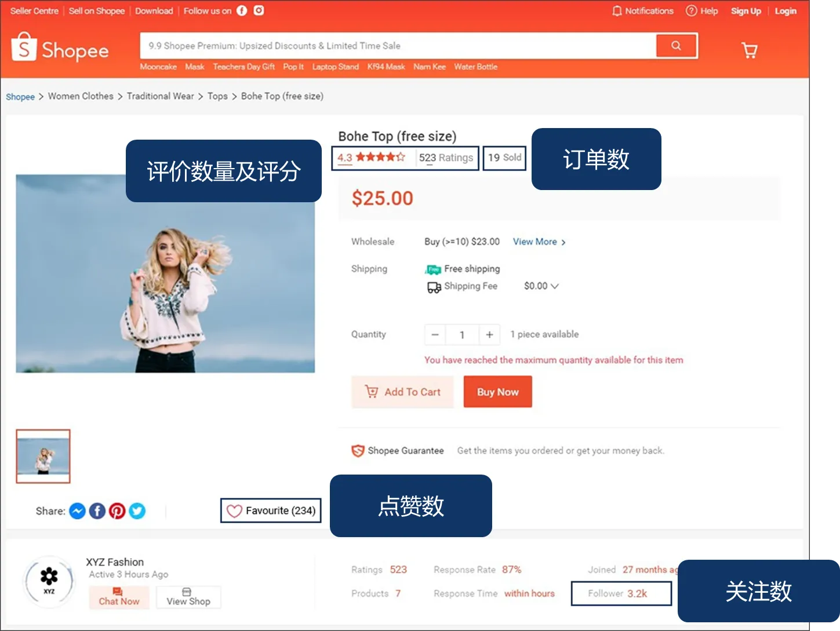Toggle the Favourite heart
Image resolution: width=840 pixels, height=631 pixels.
[x=234, y=510]
